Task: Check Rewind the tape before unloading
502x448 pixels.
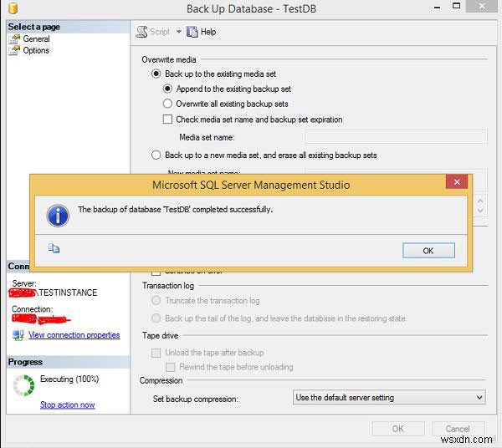Action: click(171, 367)
